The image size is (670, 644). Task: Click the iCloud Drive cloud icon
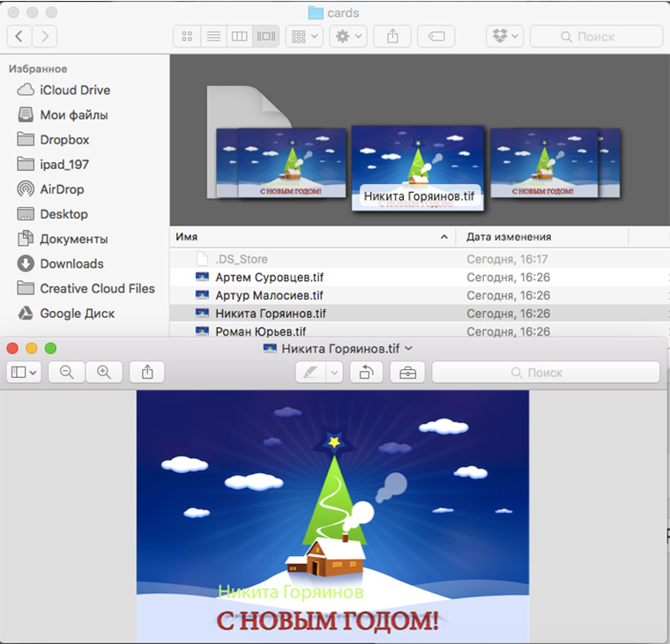pos(26,90)
